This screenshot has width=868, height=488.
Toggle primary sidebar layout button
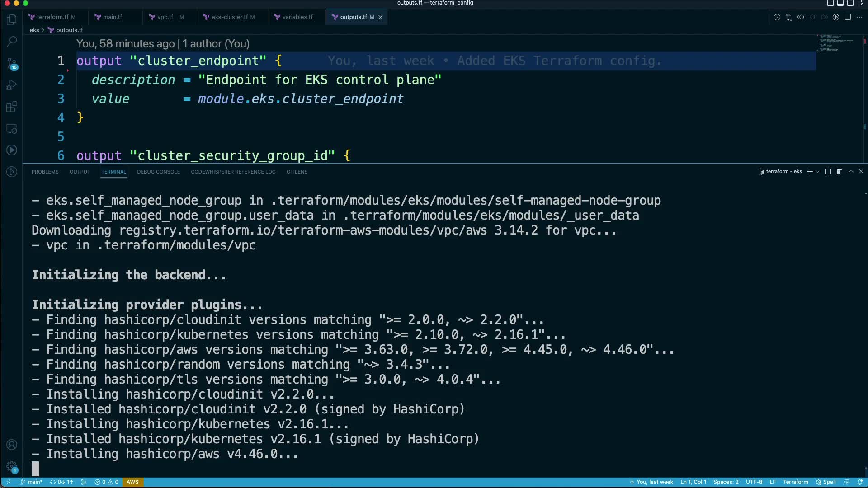(x=830, y=3)
